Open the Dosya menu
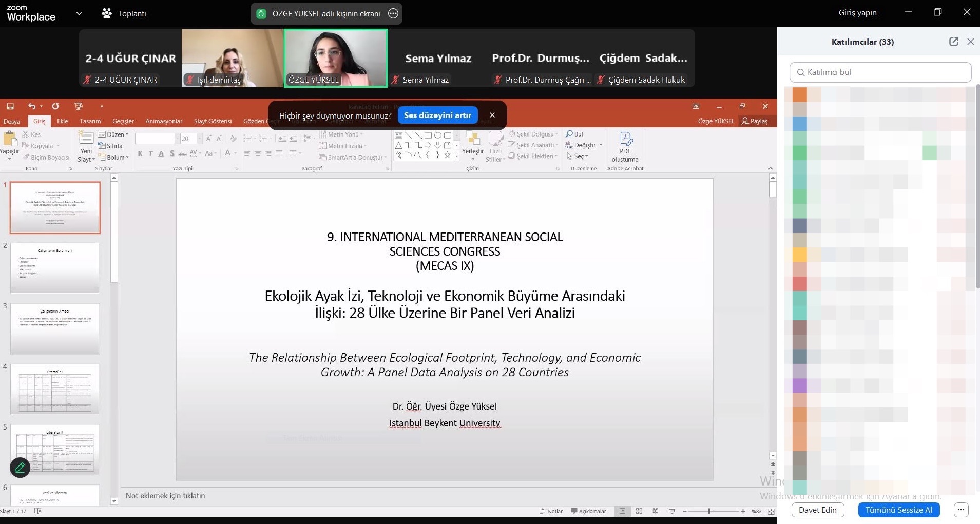The height and width of the screenshot is (524, 980). click(x=12, y=122)
